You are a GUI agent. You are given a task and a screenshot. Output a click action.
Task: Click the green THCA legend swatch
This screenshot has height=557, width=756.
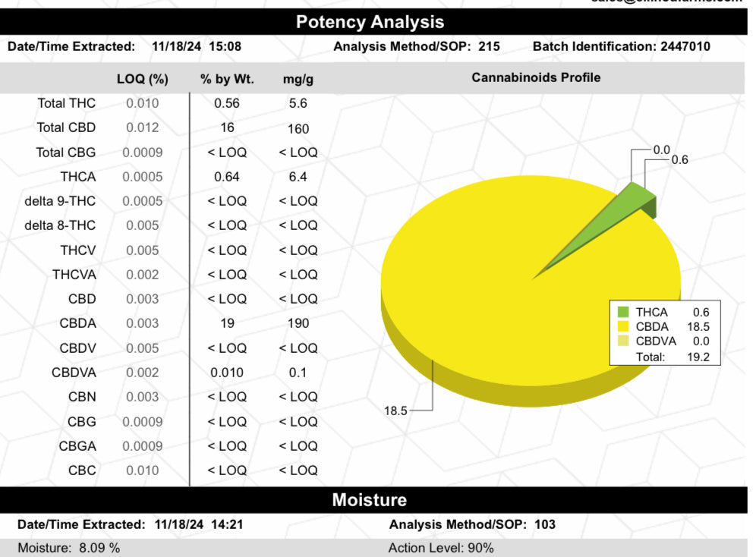click(x=624, y=312)
